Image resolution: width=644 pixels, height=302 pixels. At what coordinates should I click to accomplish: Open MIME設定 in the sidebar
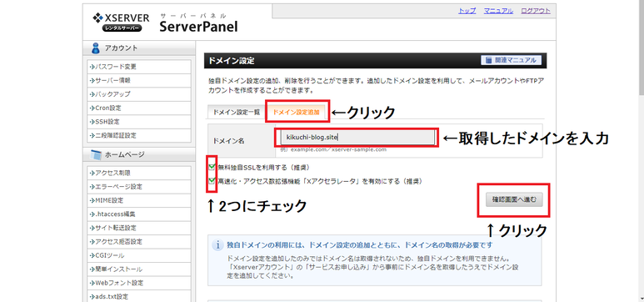(139, 200)
